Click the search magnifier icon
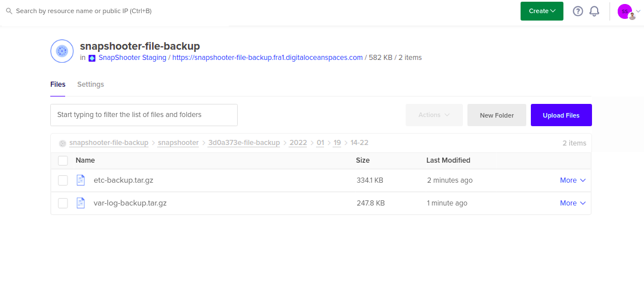This screenshot has width=644, height=306. [x=9, y=11]
